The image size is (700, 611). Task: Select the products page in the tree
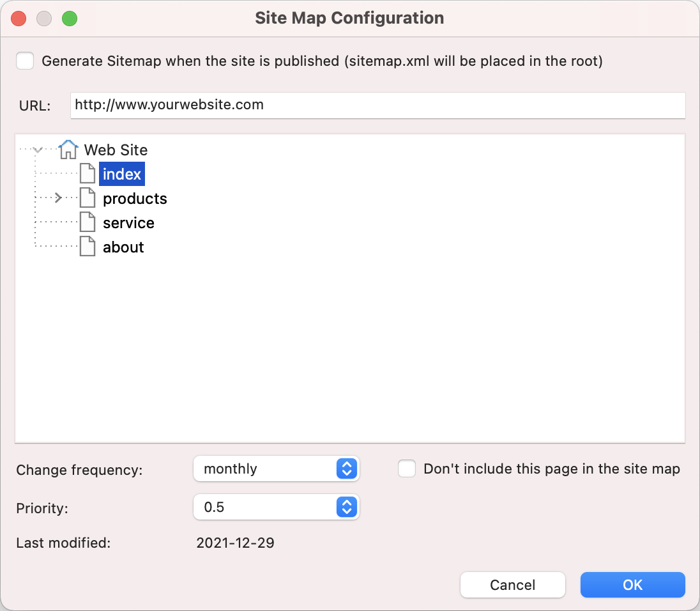pyautogui.click(x=134, y=197)
